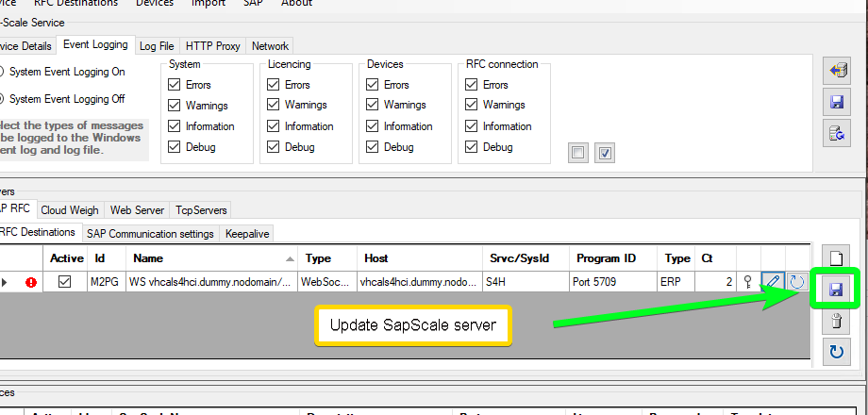Image resolution: width=868 pixels, height=415 pixels.
Task: Click the server refresh icon in the top panel
Action: click(x=836, y=134)
